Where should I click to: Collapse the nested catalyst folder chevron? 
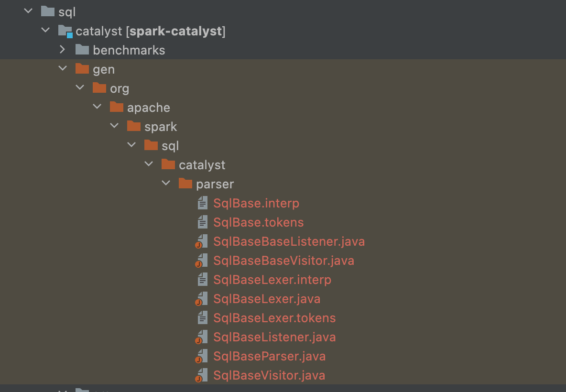click(149, 164)
